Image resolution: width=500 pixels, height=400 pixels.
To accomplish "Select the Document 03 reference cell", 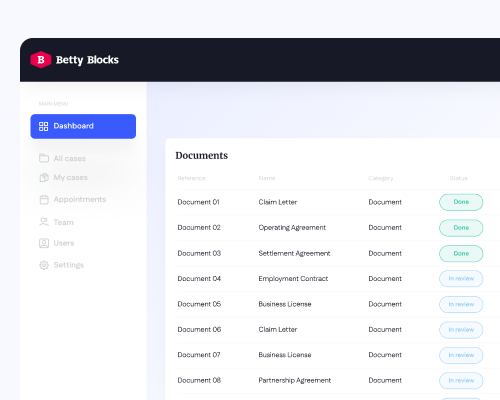I will click(x=199, y=253).
